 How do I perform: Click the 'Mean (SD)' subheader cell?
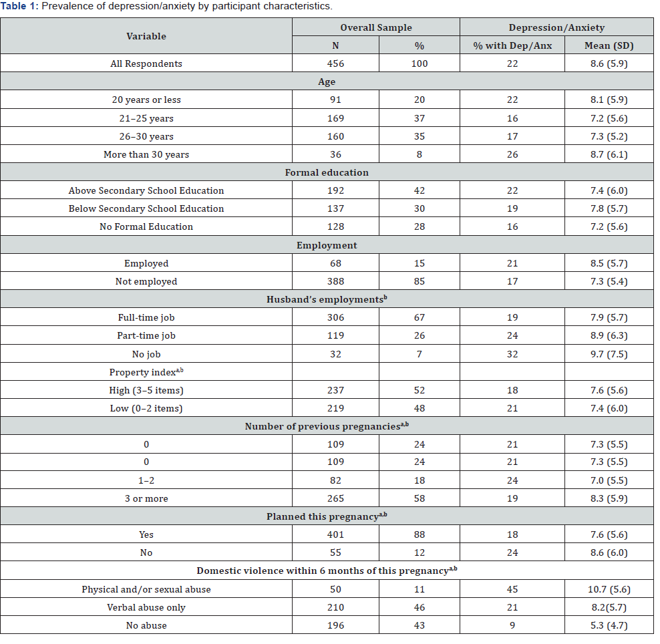(x=609, y=45)
